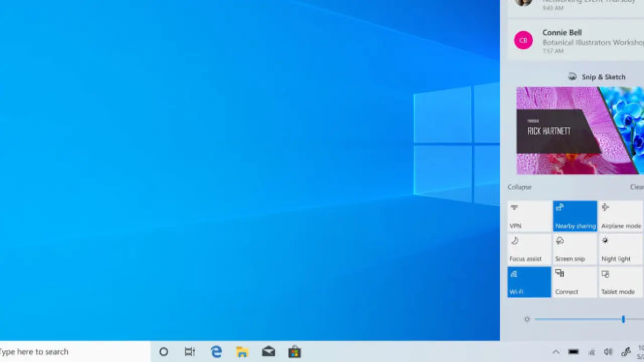The image size is (644, 362).
Task: Open Task View on the taskbar
Action: tap(190, 352)
